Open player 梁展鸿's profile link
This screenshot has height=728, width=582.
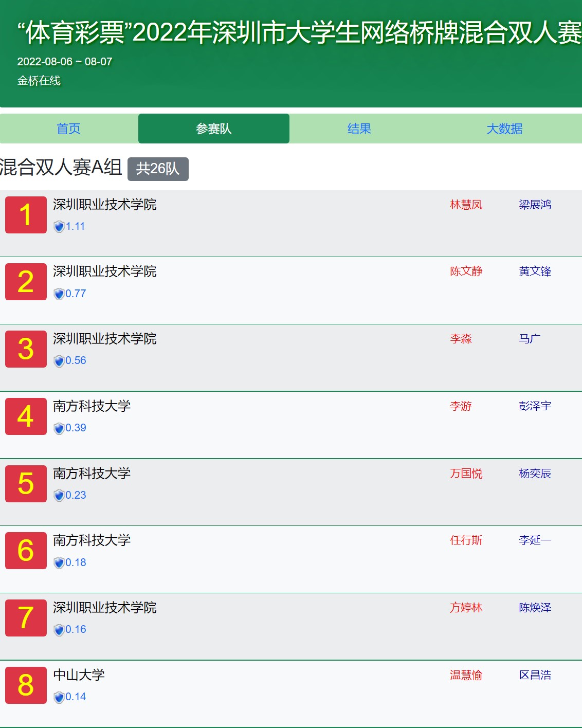point(535,205)
